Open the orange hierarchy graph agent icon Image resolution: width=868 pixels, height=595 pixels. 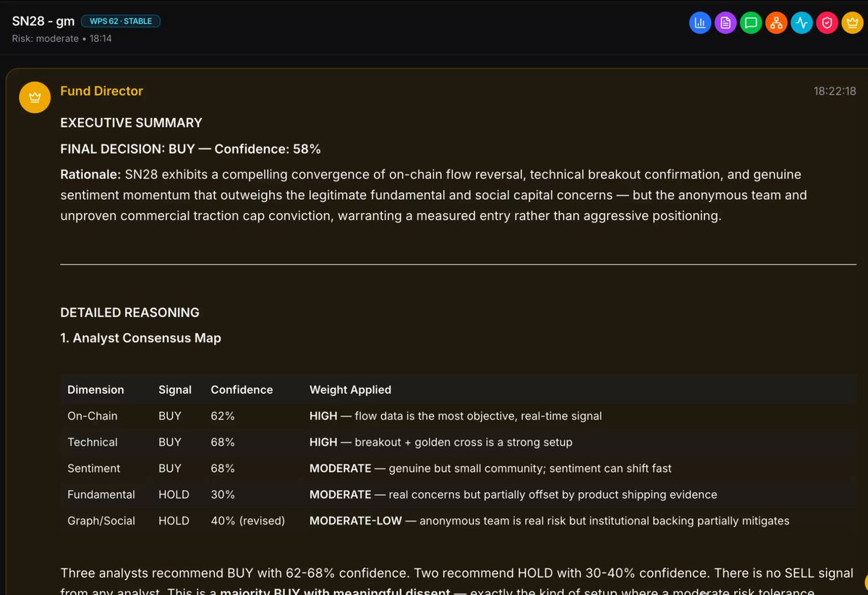776,23
